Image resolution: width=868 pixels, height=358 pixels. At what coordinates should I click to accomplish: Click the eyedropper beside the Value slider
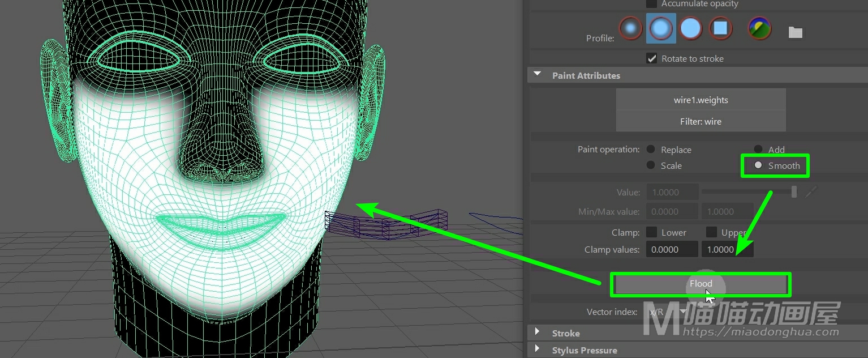811,192
